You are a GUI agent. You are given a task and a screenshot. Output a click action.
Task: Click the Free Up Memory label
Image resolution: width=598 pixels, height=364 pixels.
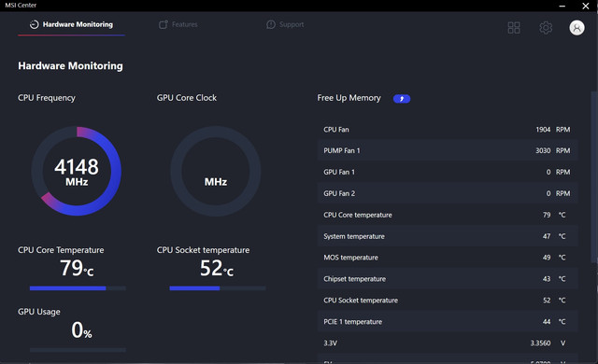coord(349,98)
